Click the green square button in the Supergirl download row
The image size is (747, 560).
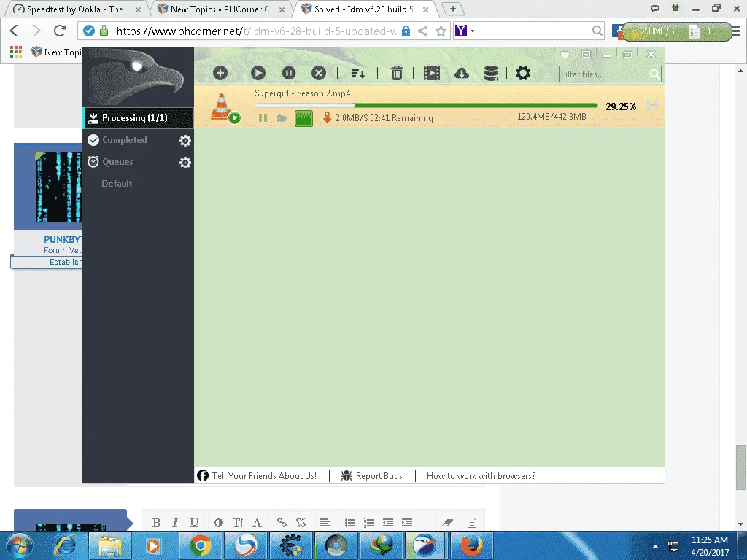tap(303, 118)
